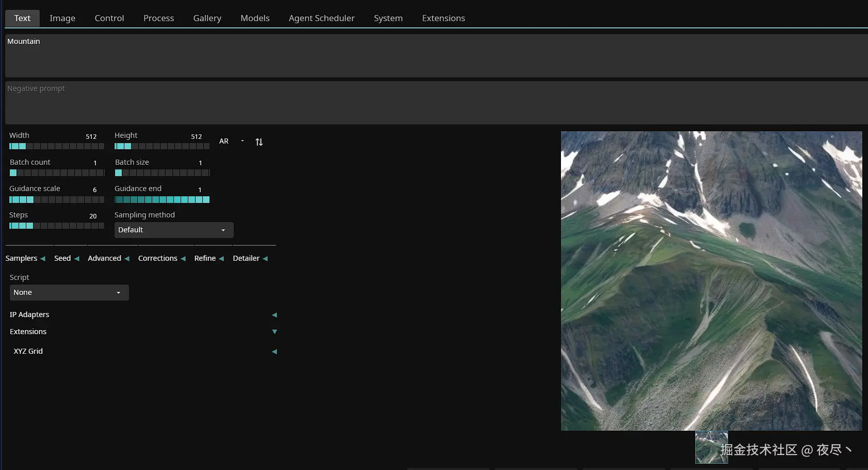Expand the Samplers section arrow
Screen dimensions: 868x470
[x=43, y=259]
